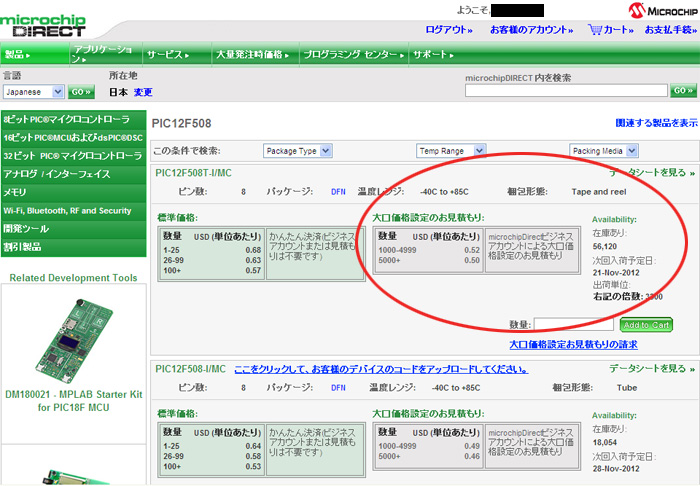The width and height of the screenshot is (700, 486).
Task: Expand the Packing Media dropdown
Action: (x=604, y=151)
